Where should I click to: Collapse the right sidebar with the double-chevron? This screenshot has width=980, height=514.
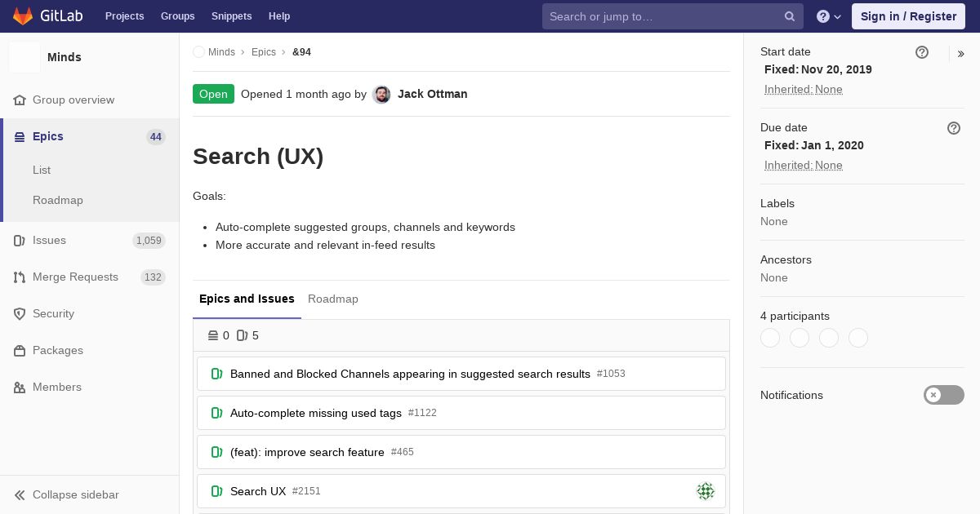pos(961,54)
